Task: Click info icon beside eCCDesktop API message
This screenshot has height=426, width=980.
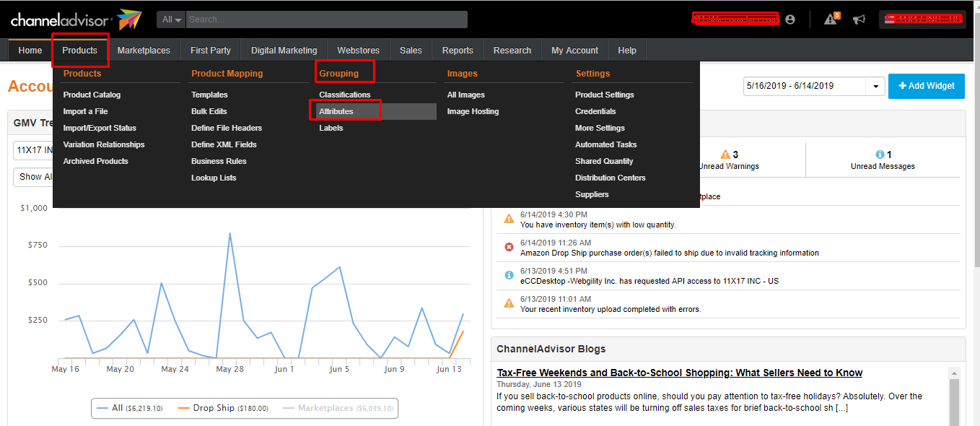Action: pyautogui.click(x=509, y=275)
